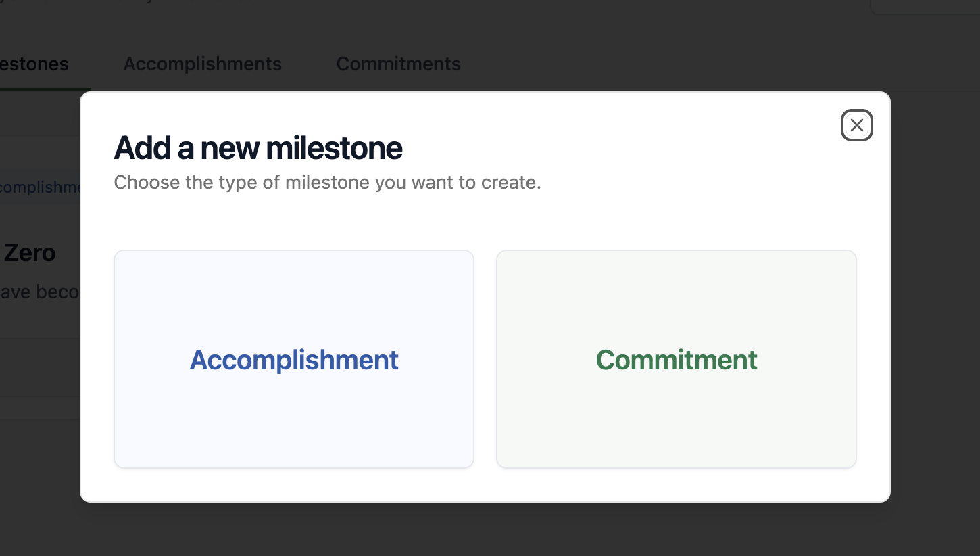
Task: Switch to the Commitments tab
Action: point(398,64)
